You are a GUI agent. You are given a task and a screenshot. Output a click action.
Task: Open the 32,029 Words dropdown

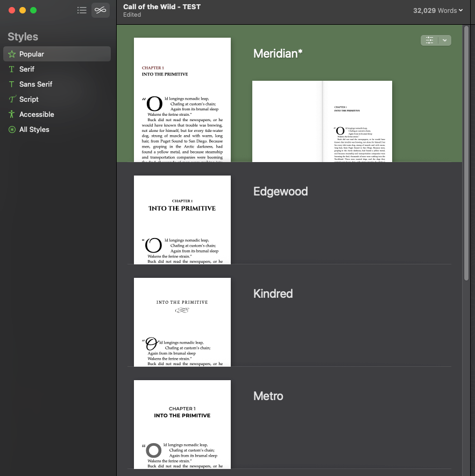pos(438,10)
